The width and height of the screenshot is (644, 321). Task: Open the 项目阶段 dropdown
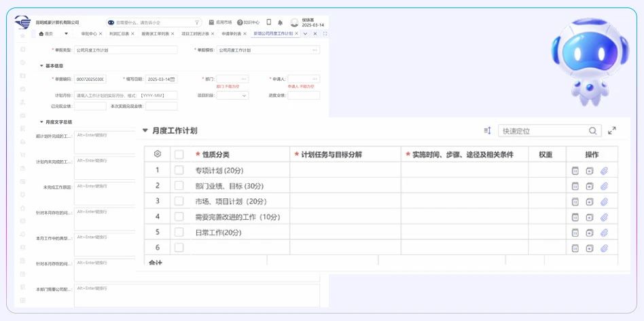[232, 96]
